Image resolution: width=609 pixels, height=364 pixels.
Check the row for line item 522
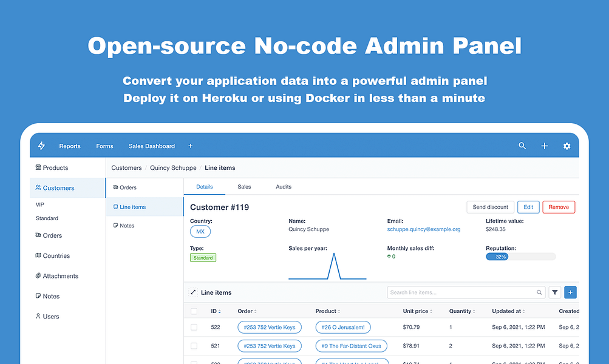click(x=194, y=327)
